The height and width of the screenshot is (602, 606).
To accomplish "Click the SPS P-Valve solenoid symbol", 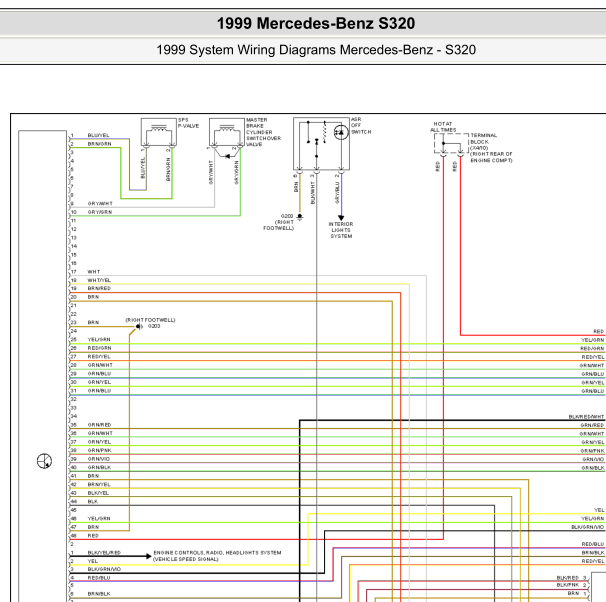I will tap(159, 133).
